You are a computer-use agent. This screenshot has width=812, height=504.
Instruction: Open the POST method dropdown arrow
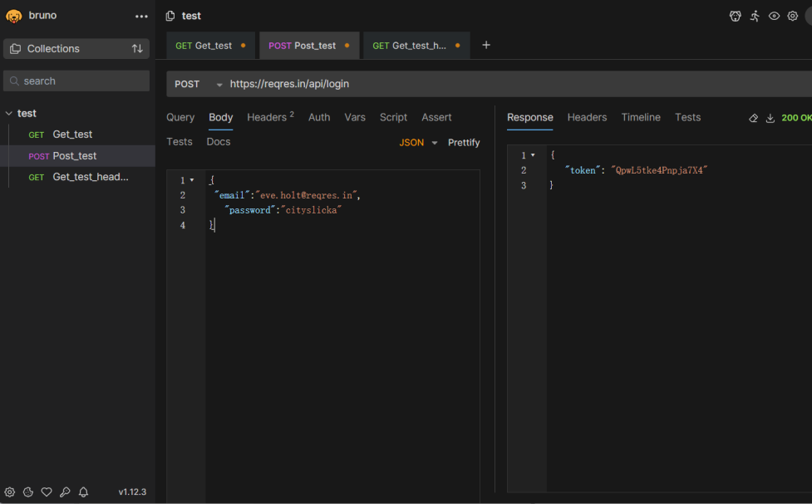(x=219, y=85)
